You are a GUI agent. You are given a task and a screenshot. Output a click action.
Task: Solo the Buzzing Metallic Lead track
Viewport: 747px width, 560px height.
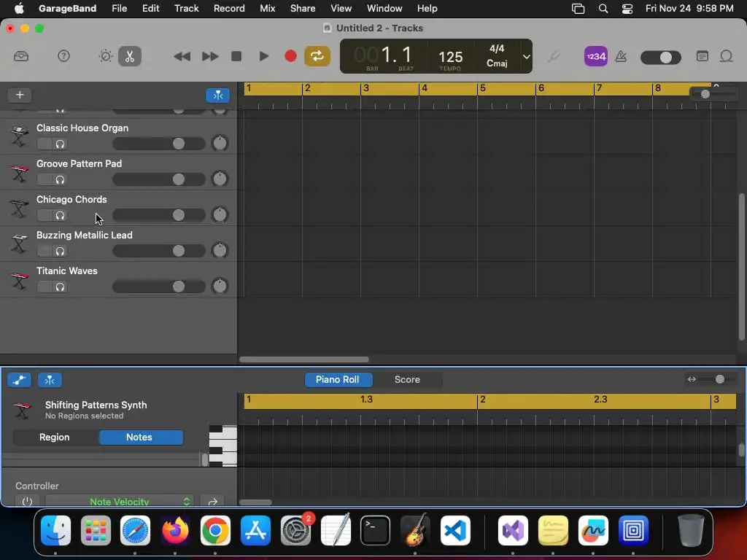tap(60, 251)
